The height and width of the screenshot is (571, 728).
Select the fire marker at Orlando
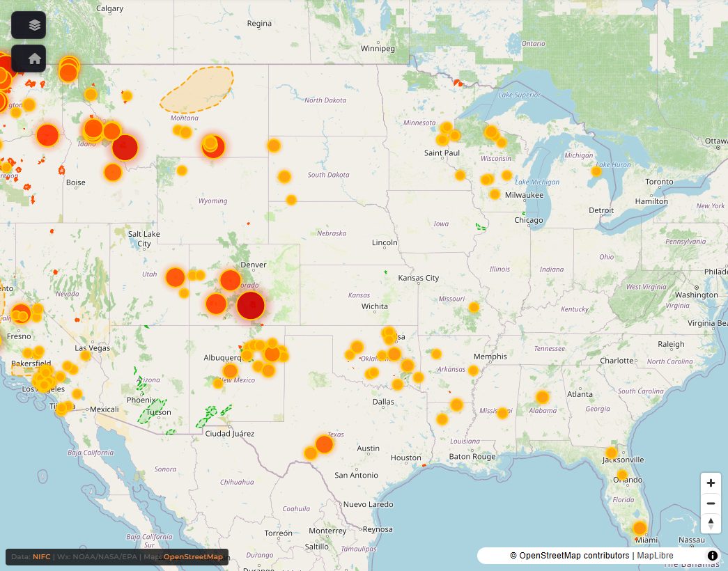click(622, 476)
